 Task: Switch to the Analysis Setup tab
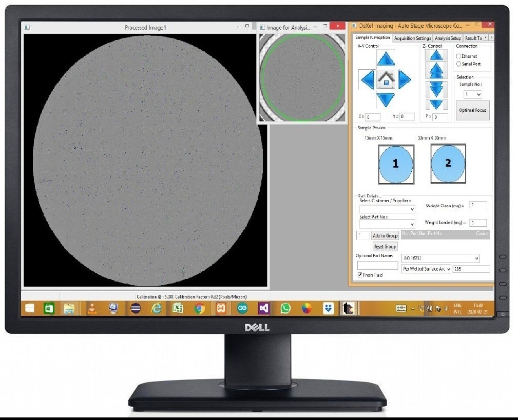pos(447,38)
